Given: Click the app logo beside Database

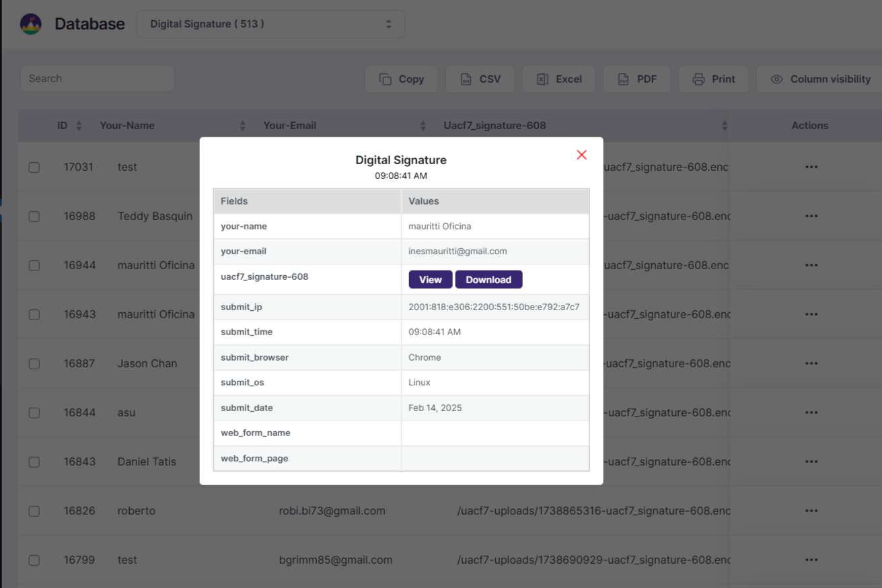Looking at the screenshot, I should click(x=30, y=22).
